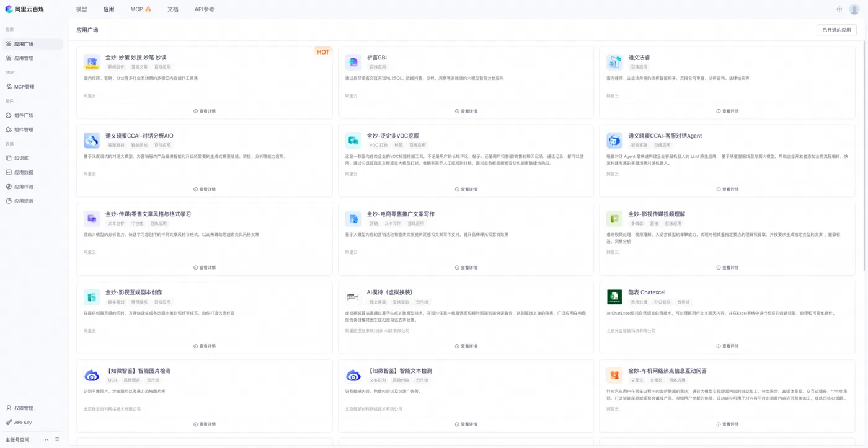
Task: Open the 酷表 Chatexcel app icon
Action: (x=614, y=297)
